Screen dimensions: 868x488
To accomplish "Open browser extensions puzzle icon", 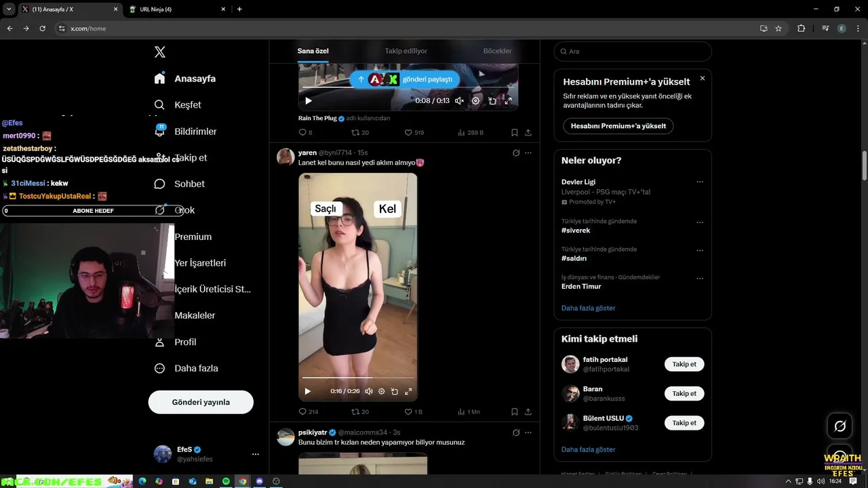I will [x=802, y=28].
